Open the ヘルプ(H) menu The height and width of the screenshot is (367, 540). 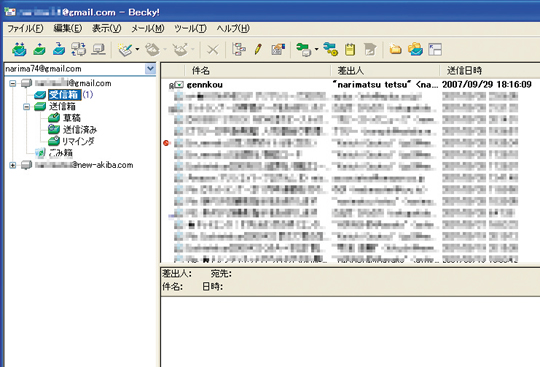[233, 29]
